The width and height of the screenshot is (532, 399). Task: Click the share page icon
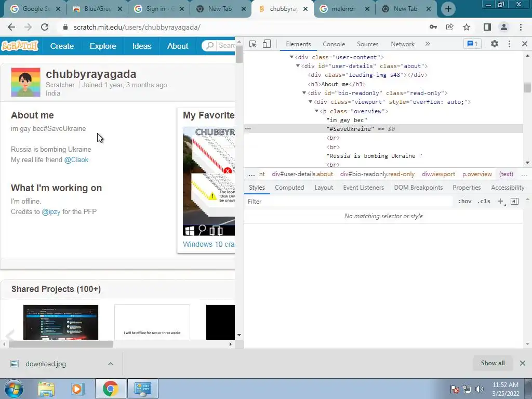[449, 27]
